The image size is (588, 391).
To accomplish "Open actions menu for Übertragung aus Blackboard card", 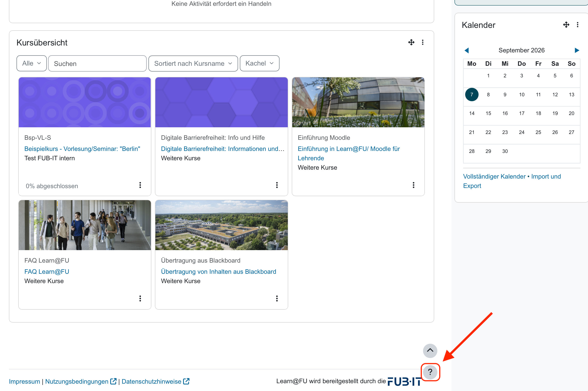I will pyautogui.click(x=277, y=298).
